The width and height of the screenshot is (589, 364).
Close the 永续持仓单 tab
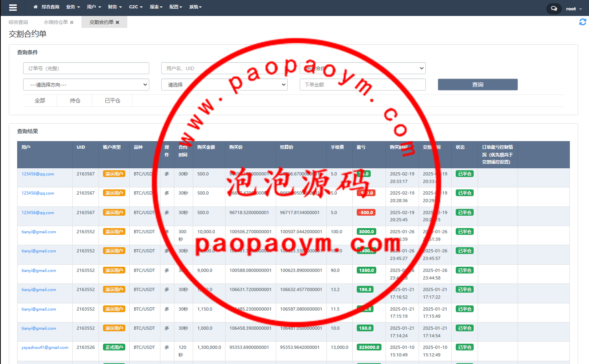click(x=72, y=22)
